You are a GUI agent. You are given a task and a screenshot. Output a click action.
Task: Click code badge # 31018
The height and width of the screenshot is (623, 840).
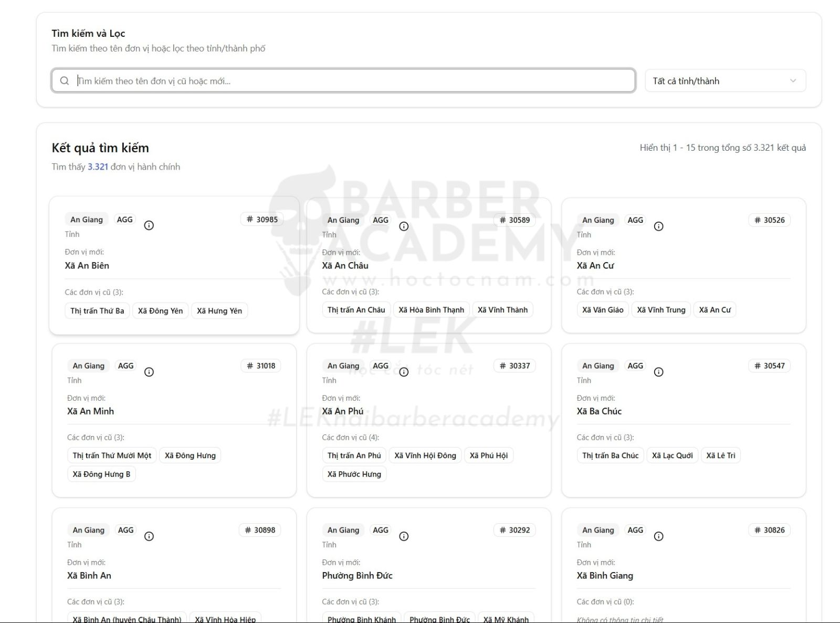pyautogui.click(x=261, y=366)
